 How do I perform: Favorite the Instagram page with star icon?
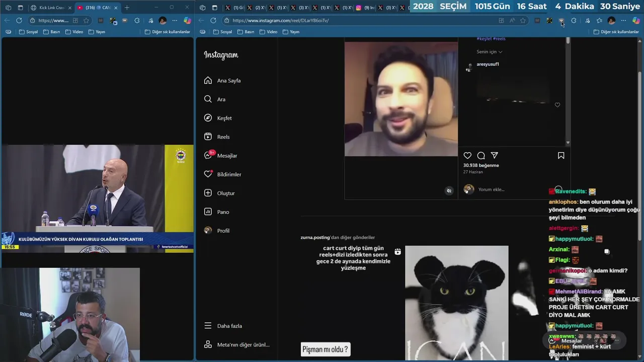(x=523, y=21)
